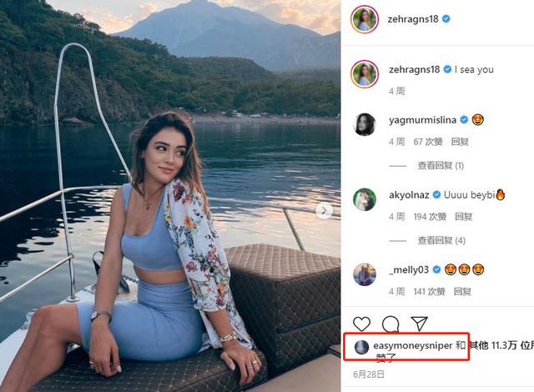Image resolution: width=534 pixels, height=392 pixels.
Task: Reply to yagmurmislina's comment via 回复
Action: click(462, 143)
